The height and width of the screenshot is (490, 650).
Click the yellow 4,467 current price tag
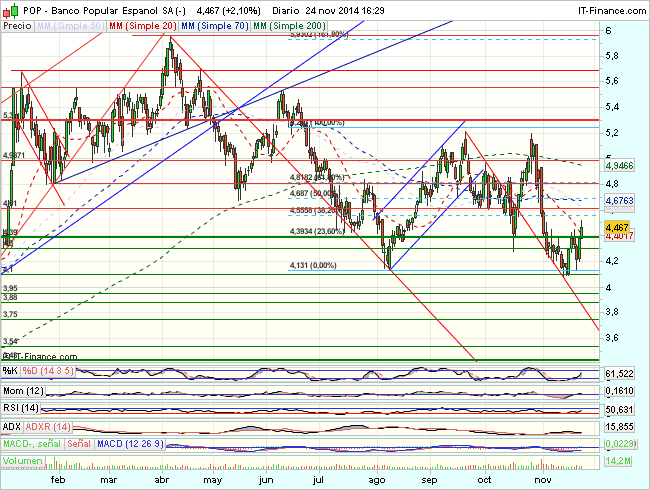(622, 227)
